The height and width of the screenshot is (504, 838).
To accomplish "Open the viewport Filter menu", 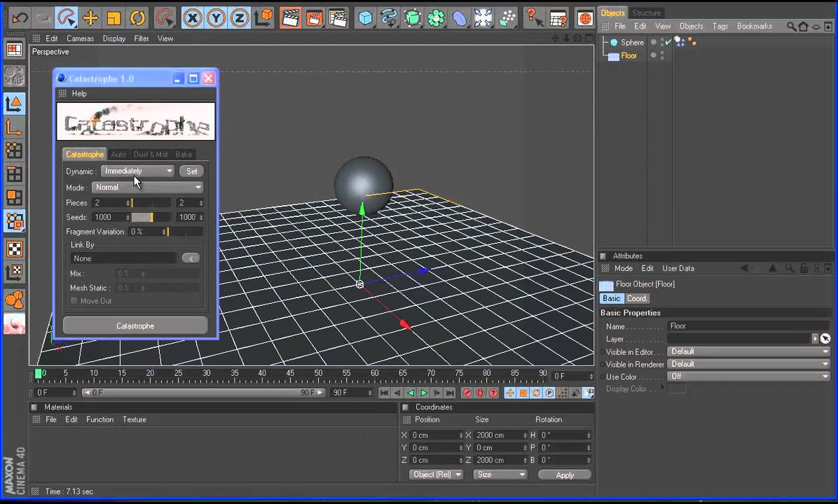I will coord(141,38).
